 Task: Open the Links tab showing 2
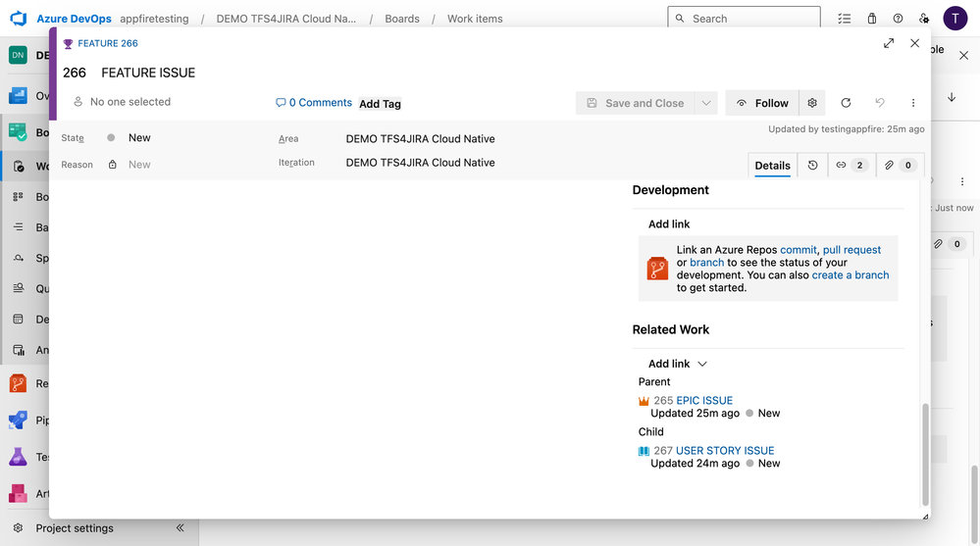point(851,166)
